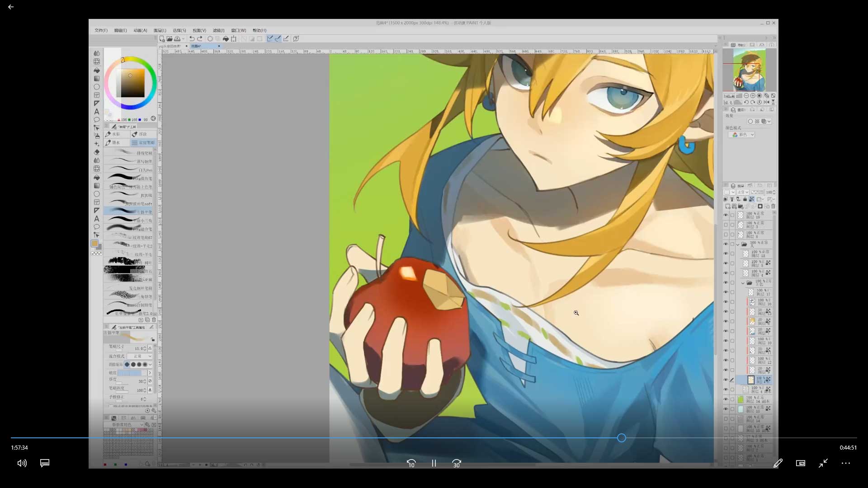This screenshot has height=488, width=868.
Task: Click the Open file folder icon
Action: (x=169, y=39)
